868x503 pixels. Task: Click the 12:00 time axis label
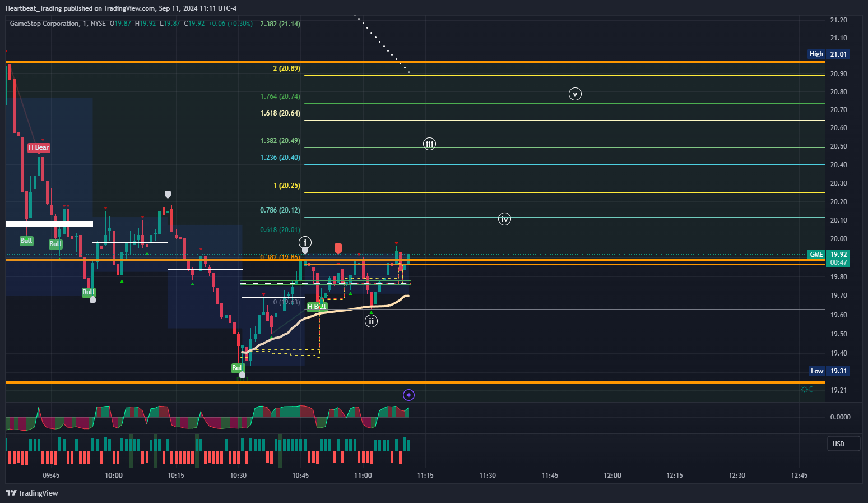(x=612, y=476)
